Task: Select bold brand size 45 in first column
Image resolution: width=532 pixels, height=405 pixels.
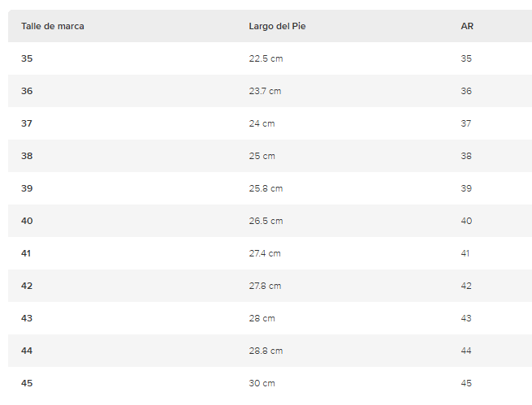Action: pyautogui.click(x=27, y=383)
